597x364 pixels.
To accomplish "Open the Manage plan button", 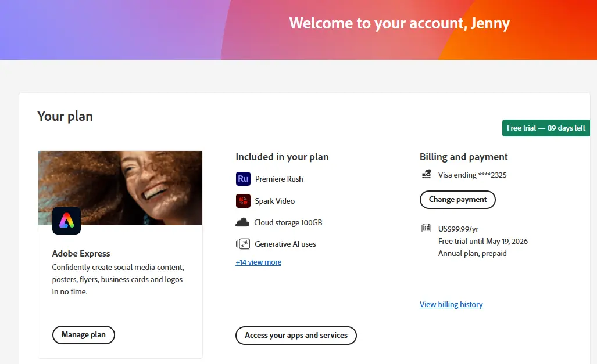I will tap(83, 335).
